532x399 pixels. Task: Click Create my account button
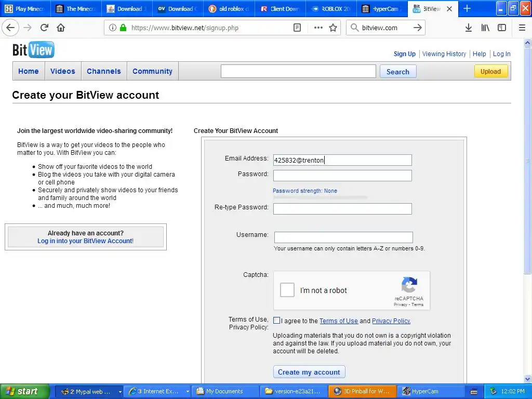pyautogui.click(x=309, y=372)
